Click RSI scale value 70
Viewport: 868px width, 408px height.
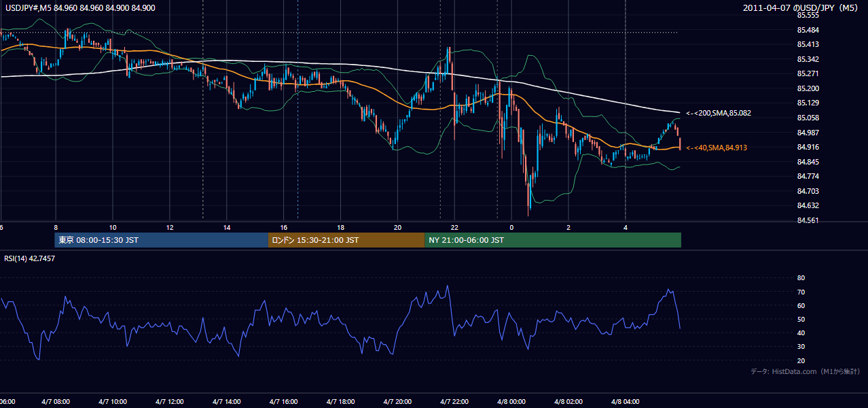tap(801, 292)
